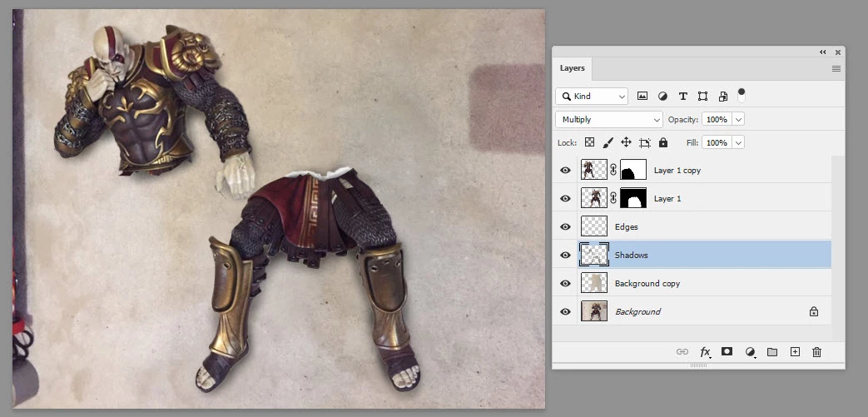
Task: Select layer named "Background copy"
Action: (647, 284)
